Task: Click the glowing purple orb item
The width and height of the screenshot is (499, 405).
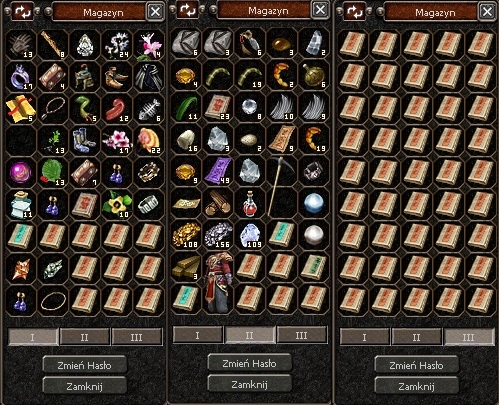Action: tap(21, 172)
